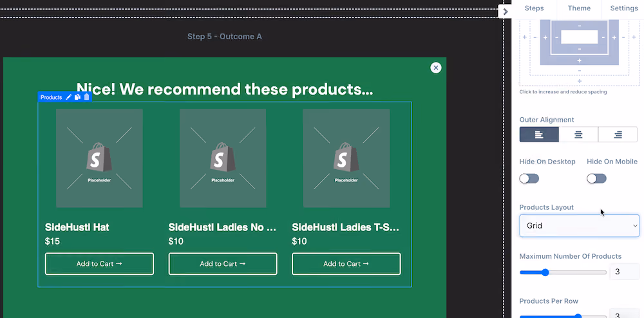Screen dimensions: 644x318
Task: Toggle Hide On Desktop switch
Action: click(529, 178)
